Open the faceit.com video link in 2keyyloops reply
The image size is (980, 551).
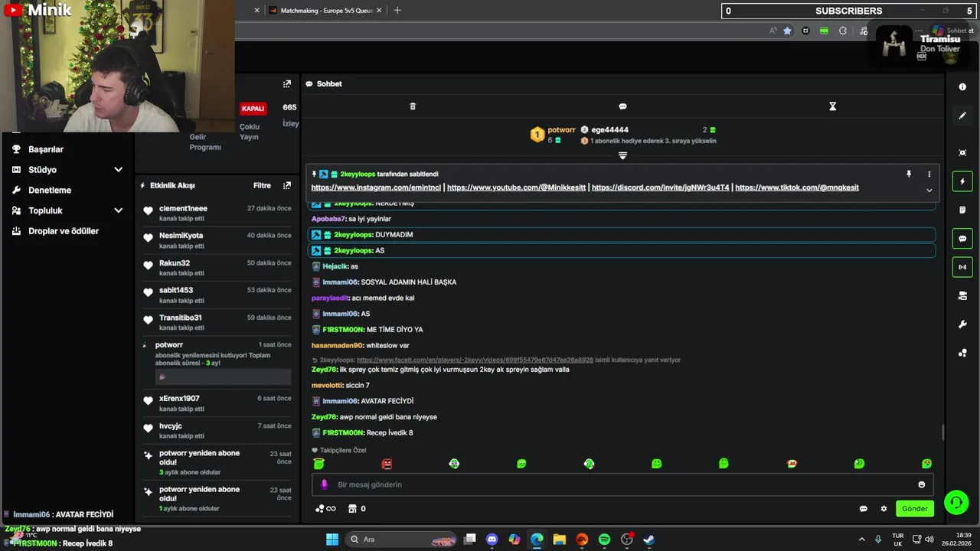click(x=475, y=360)
